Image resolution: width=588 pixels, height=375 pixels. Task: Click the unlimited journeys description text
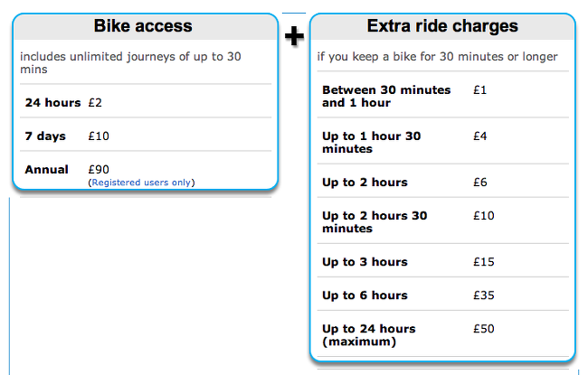pyautogui.click(x=130, y=62)
